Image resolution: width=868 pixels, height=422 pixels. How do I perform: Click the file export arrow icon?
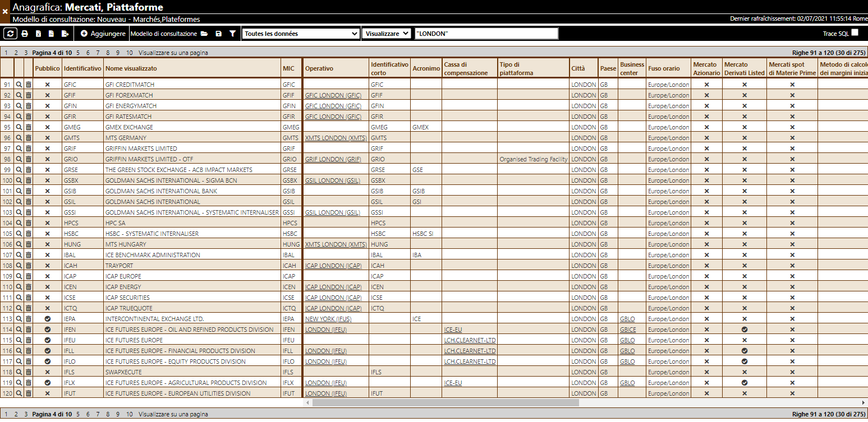65,34
